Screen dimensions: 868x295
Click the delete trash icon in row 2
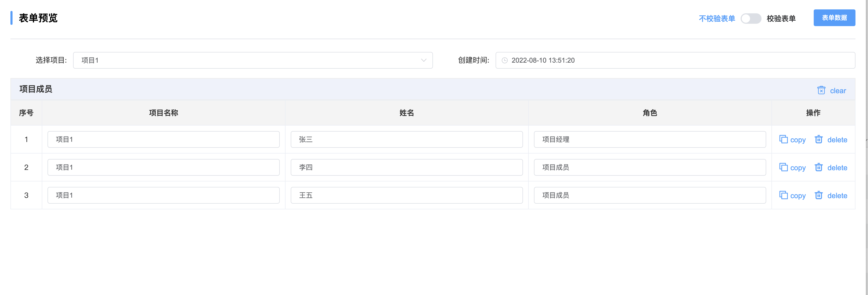tap(818, 167)
